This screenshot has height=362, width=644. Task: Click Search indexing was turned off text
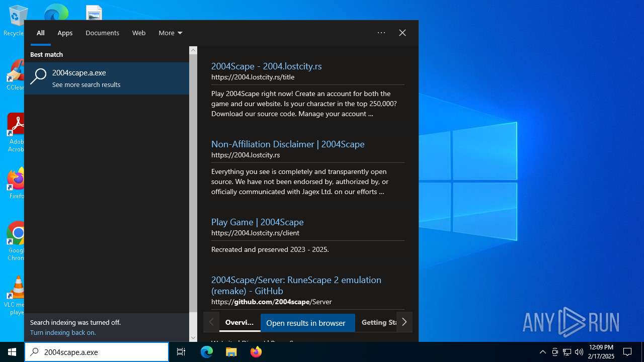click(75, 322)
